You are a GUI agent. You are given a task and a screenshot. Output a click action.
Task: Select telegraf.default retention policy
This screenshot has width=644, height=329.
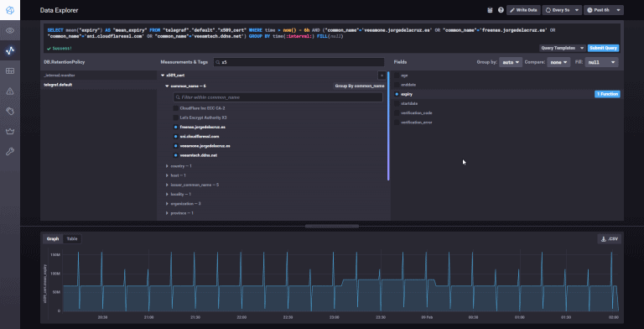point(98,85)
